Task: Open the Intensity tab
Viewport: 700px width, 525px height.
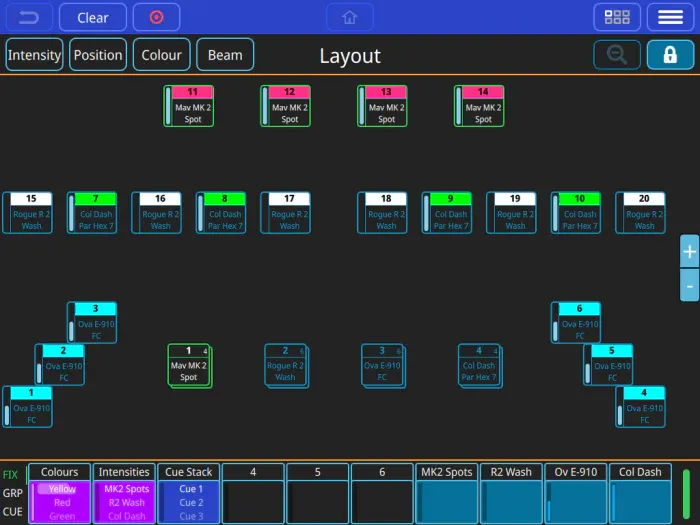Action: (34, 55)
